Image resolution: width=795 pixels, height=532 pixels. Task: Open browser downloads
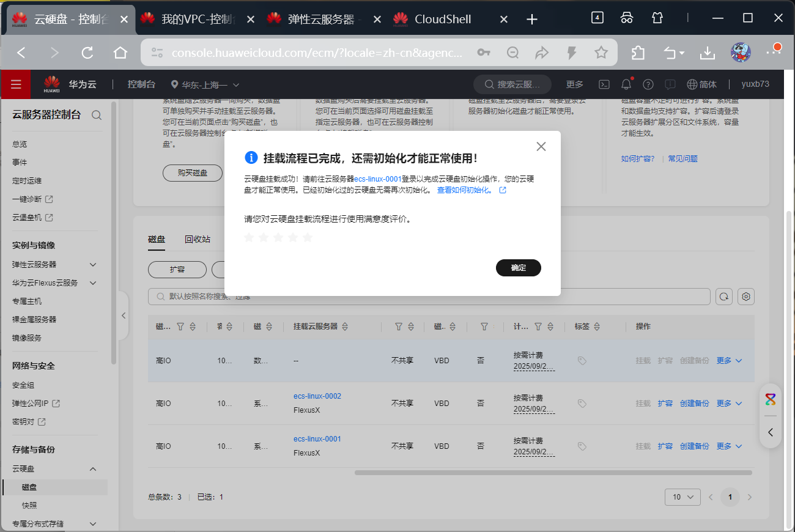point(708,53)
